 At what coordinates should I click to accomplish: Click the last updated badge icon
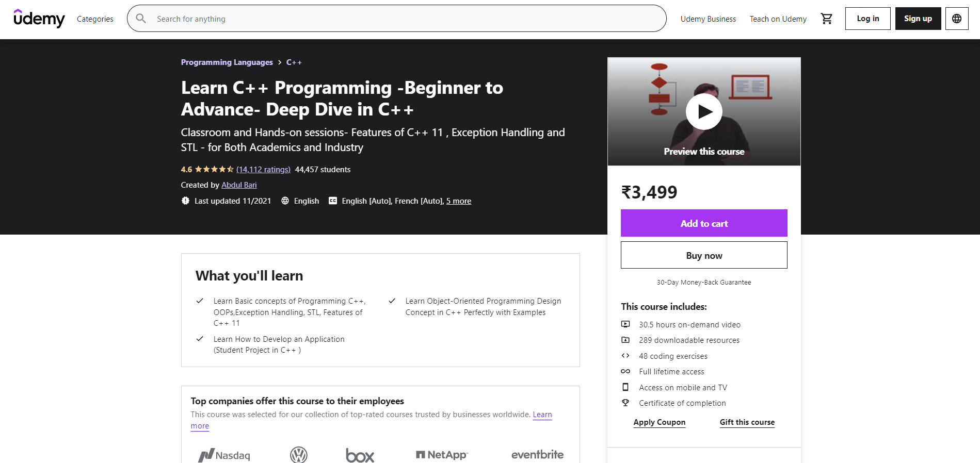coord(185,201)
